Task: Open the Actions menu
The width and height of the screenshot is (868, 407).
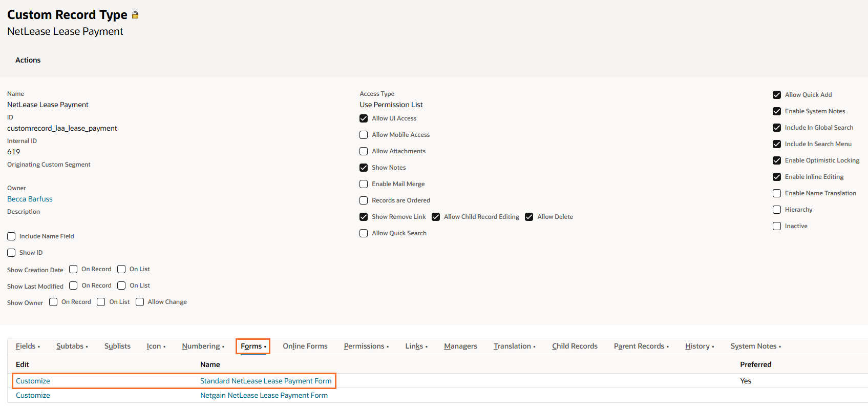Action: point(28,60)
